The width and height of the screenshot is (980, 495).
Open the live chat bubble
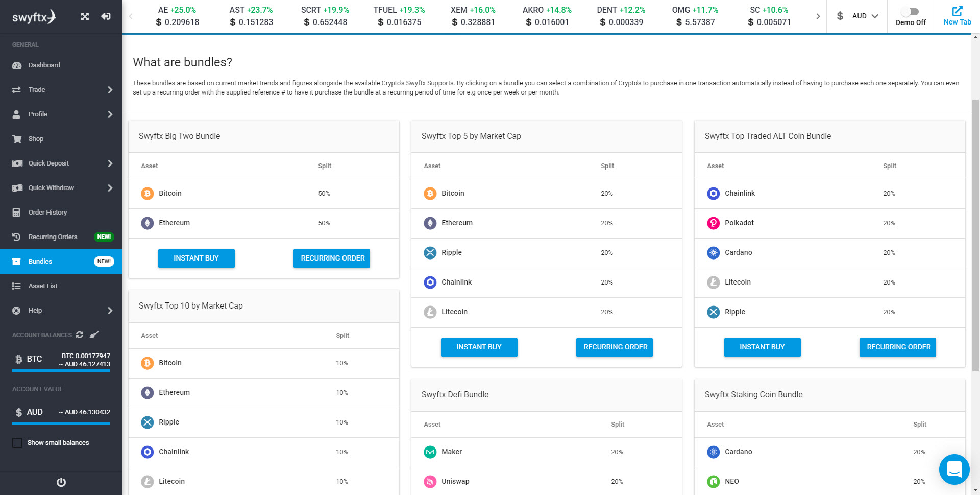click(954, 469)
